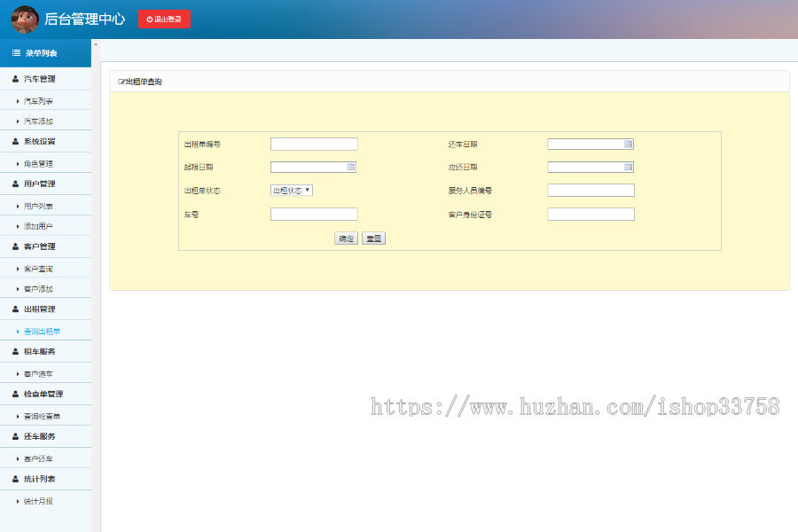The height and width of the screenshot is (532, 798).
Task: Click the arrow icon beside 汽车添加
Action: coord(18,120)
